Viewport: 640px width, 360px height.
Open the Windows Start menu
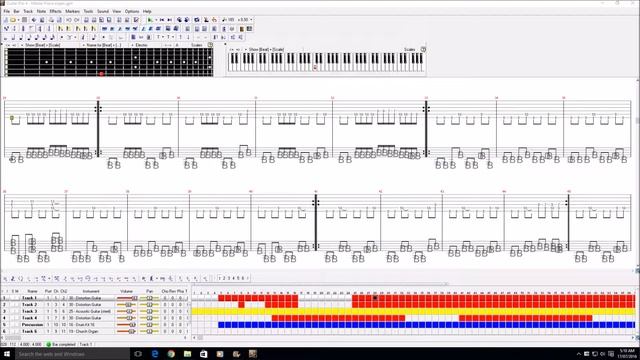(7, 354)
